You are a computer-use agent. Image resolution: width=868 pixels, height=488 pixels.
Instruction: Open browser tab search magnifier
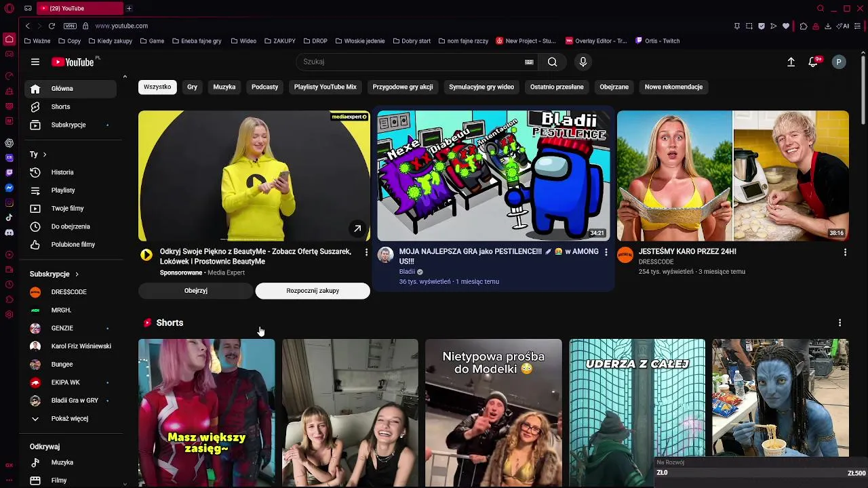point(821,8)
